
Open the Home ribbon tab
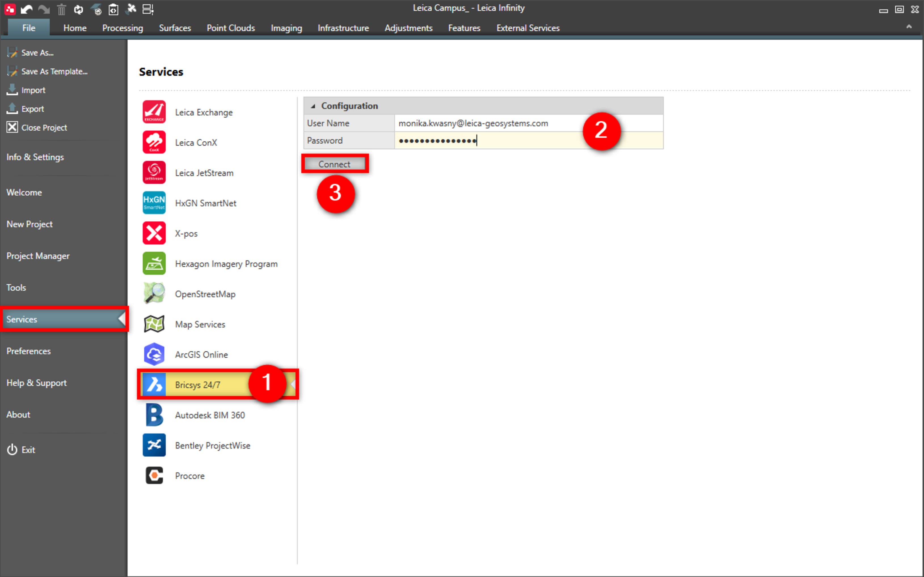point(75,28)
